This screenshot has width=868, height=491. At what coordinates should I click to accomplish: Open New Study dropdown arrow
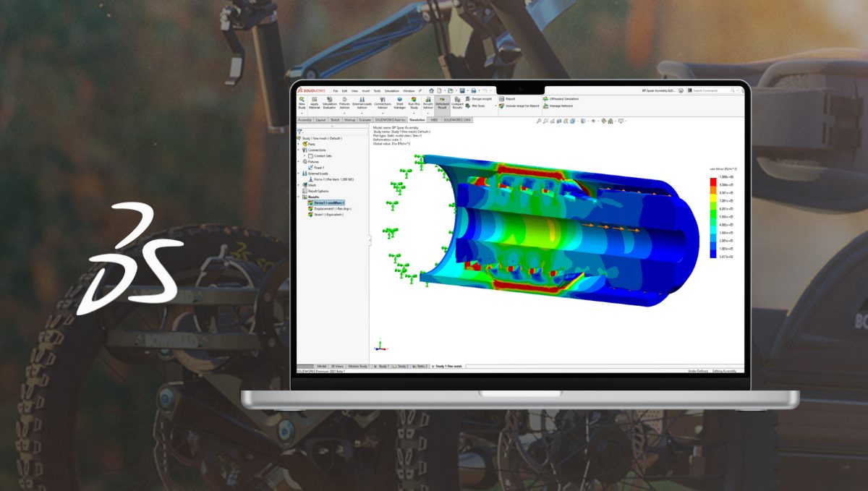coord(302,113)
